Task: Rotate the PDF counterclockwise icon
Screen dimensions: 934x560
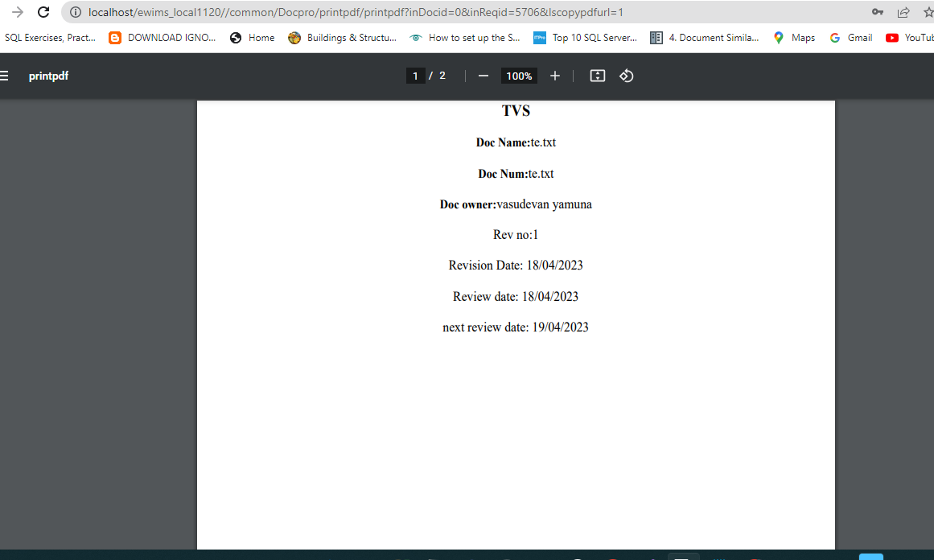Action: 626,76
